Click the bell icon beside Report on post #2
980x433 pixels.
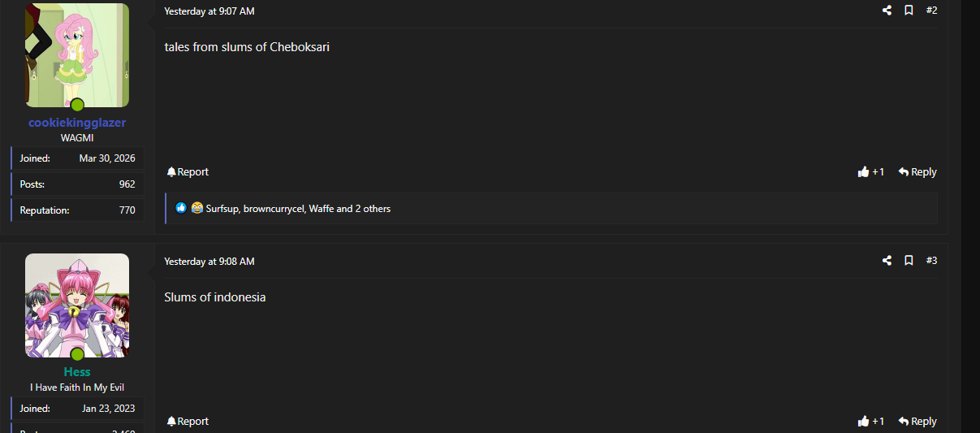[x=171, y=172]
